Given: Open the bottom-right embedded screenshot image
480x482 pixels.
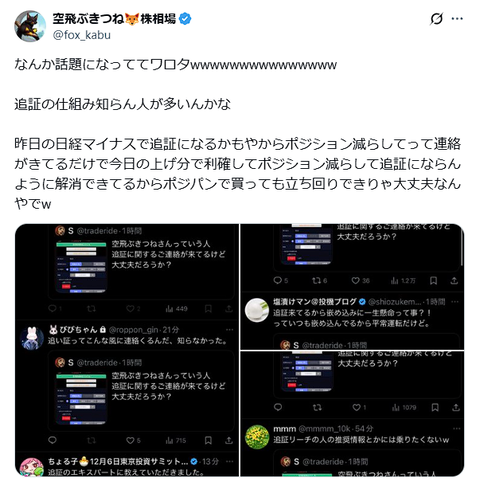Looking at the screenshot, I should pyautogui.click(x=352, y=414).
